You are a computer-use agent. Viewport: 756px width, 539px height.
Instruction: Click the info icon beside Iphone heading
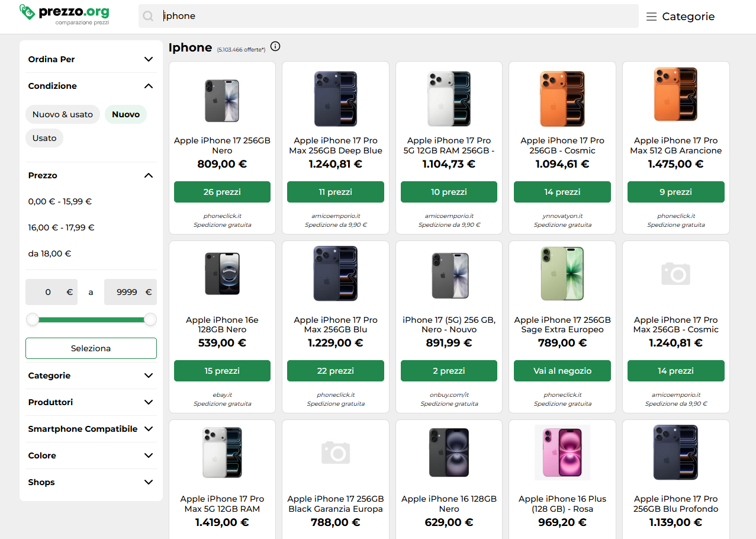[275, 47]
